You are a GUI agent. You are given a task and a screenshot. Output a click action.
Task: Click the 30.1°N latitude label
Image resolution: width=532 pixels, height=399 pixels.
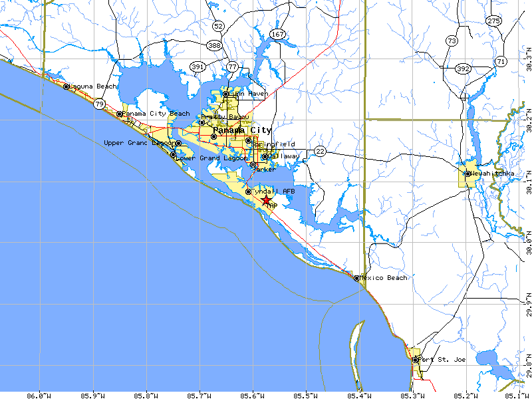pyautogui.click(x=529, y=182)
